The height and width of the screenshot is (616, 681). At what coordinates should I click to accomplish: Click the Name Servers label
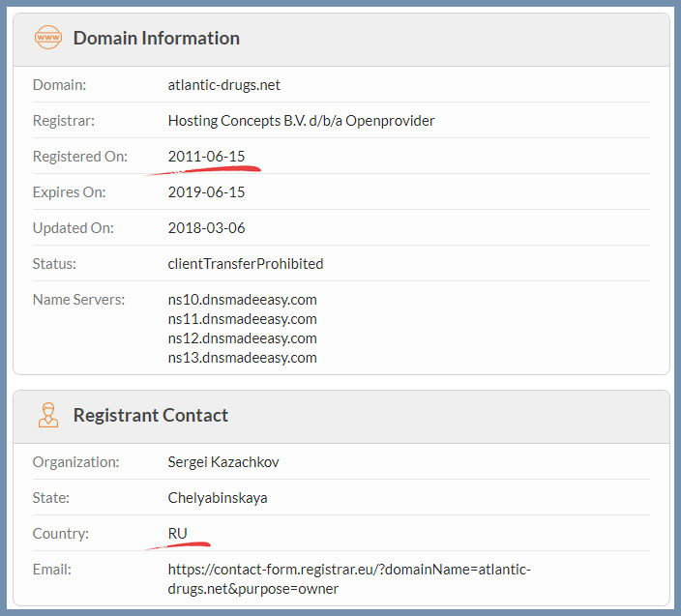tap(78, 300)
